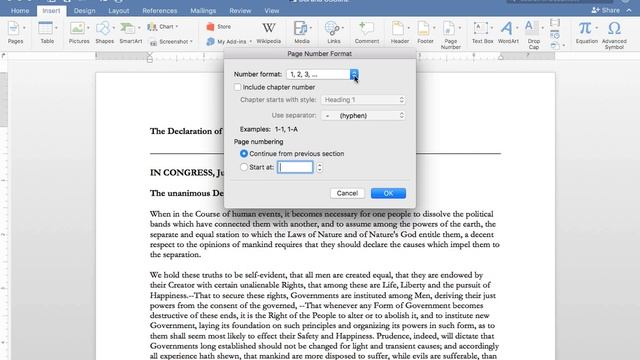Screen dimensions: 640x360
Task: Open the Page Number menu
Action: pyautogui.click(x=451, y=35)
